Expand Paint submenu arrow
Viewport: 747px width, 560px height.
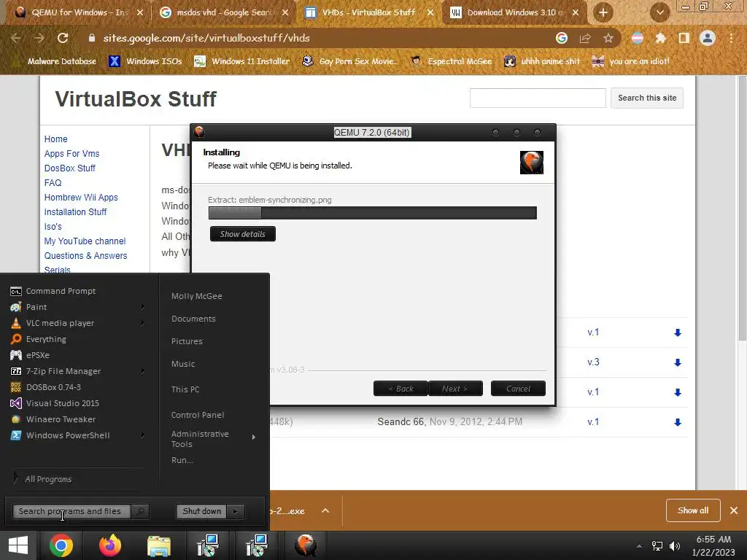pos(142,307)
